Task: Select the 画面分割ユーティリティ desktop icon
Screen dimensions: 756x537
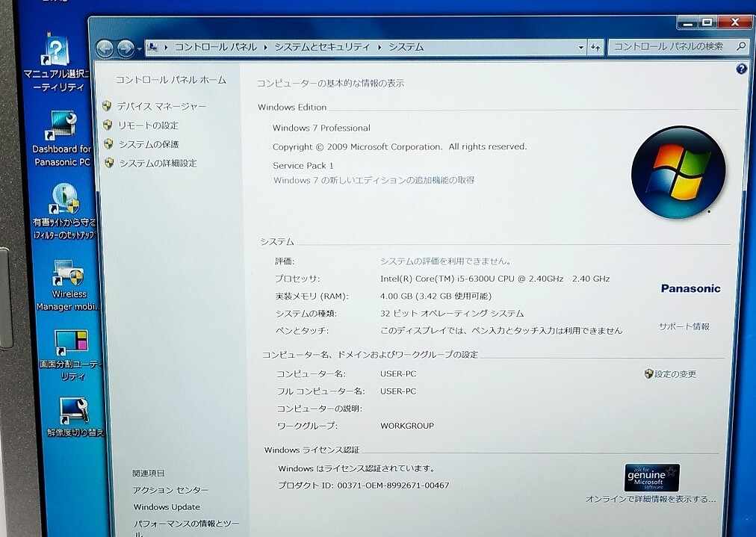Action: coord(72,355)
